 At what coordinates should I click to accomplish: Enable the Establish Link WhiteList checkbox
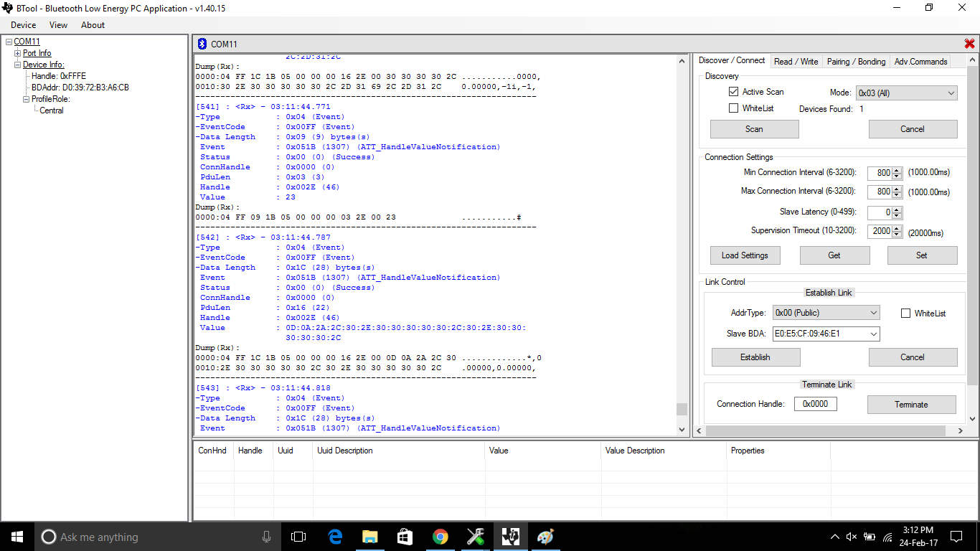tap(905, 313)
